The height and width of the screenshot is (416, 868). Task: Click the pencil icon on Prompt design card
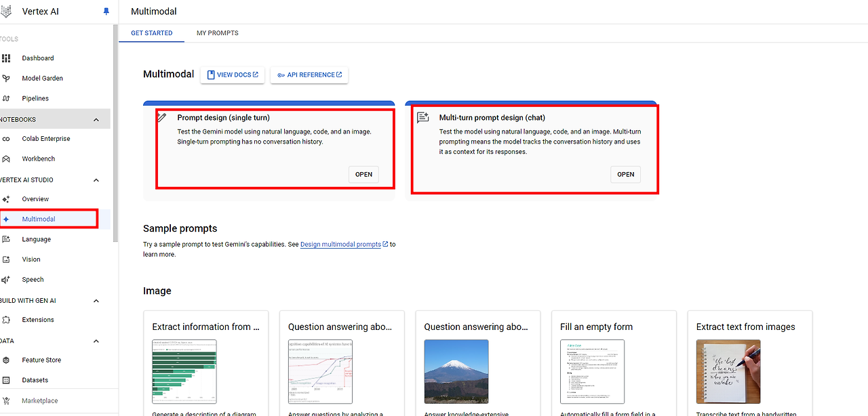pos(161,117)
